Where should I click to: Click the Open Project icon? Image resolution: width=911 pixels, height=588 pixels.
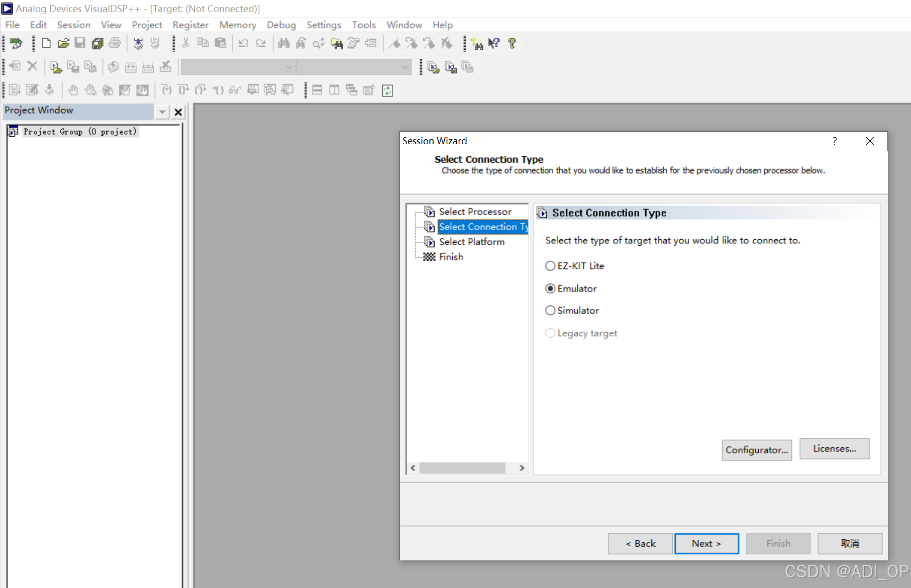[56, 67]
